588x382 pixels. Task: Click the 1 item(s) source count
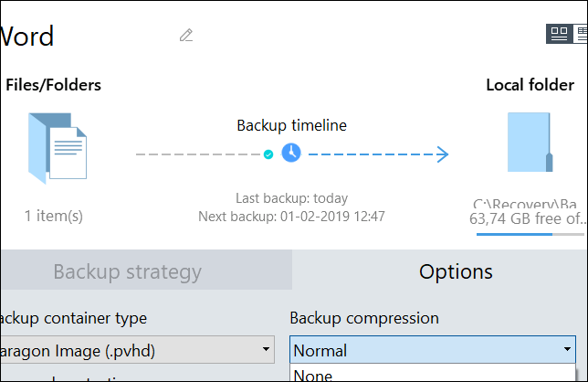(x=54, y=217)
